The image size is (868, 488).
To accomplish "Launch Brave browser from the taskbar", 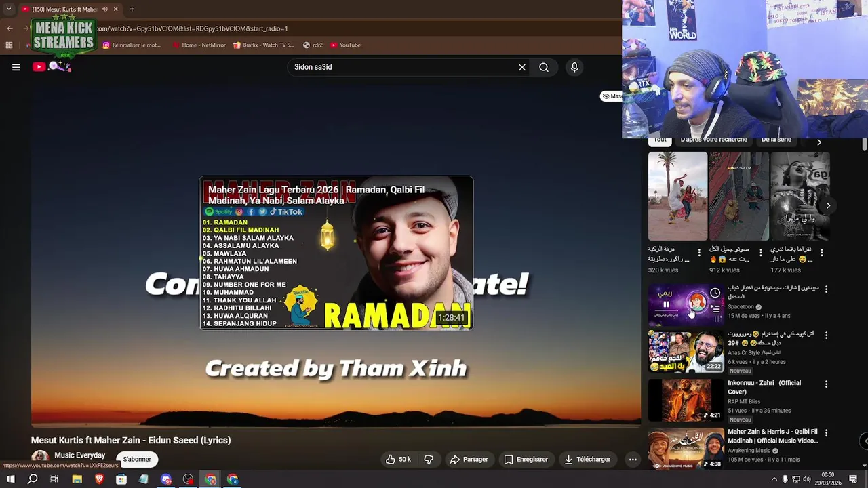I will [99, 479].
